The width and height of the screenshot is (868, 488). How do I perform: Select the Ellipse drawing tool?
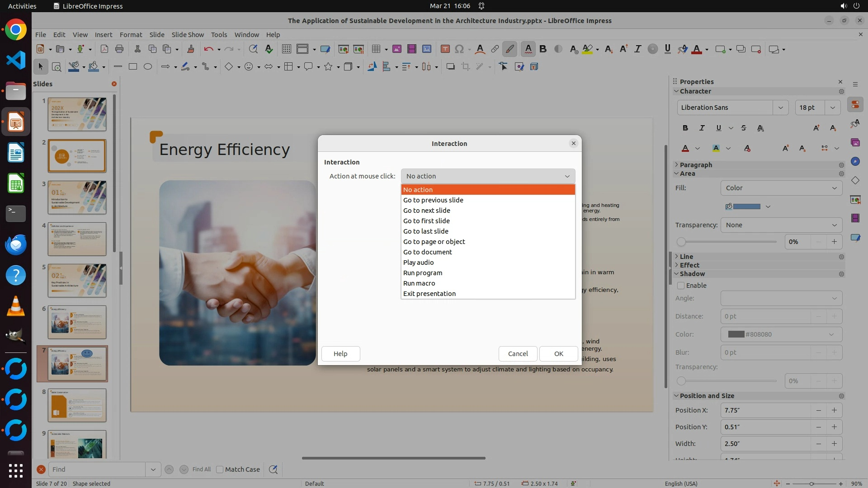(x=147, y=66)
